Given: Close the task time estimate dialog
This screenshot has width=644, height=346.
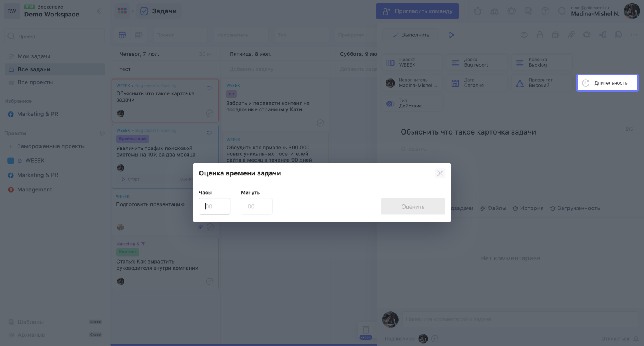Looking at the screenshot, I should (x=440, y=173).
